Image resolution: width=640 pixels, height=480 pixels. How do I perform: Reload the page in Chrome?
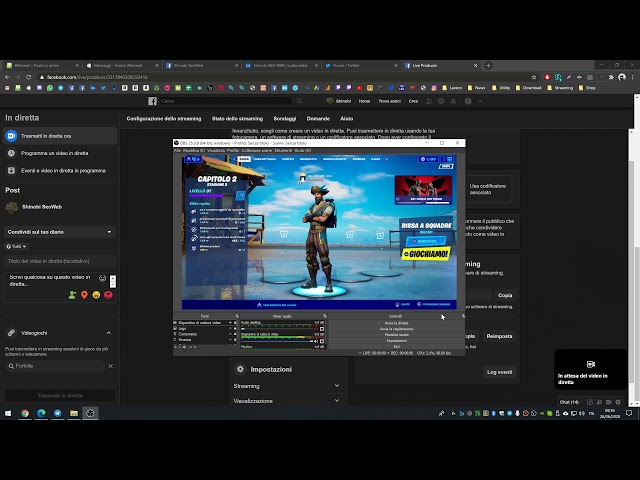tap(29, 77)
